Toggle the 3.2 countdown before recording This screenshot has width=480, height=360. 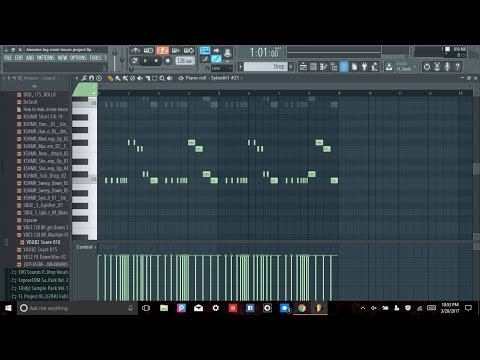point(162,51)
